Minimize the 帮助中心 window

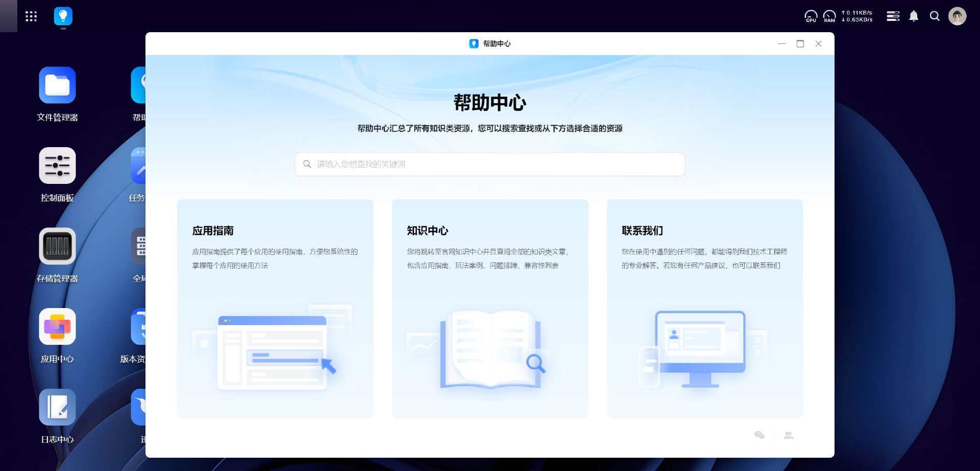781,44
